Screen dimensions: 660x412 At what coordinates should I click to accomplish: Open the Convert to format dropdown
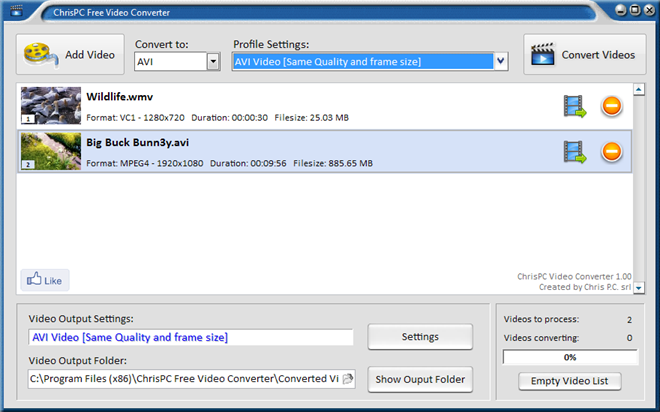point(213,62)
